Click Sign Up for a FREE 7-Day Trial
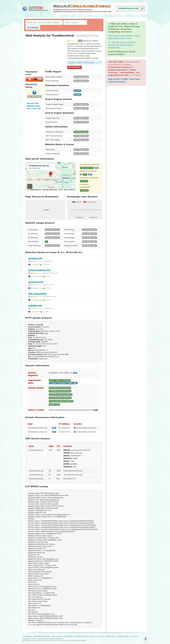 [124, 80]
